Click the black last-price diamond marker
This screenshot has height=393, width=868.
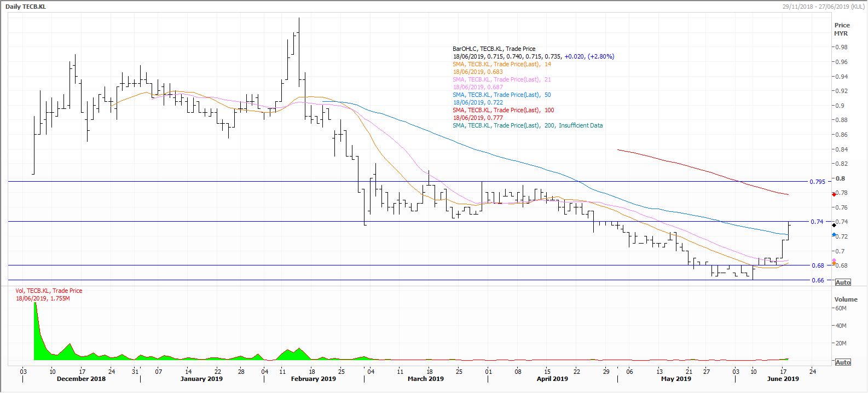(834, 225)
